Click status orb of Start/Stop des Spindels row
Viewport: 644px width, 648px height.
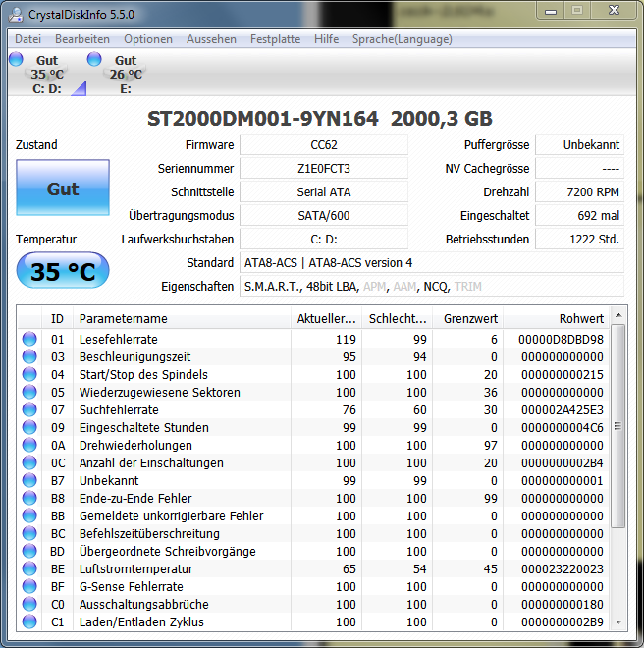click(29, 374)
